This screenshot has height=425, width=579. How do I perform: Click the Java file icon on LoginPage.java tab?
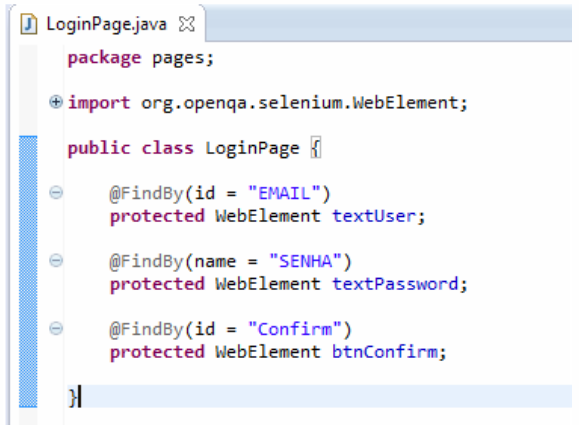tap(29, 24)
